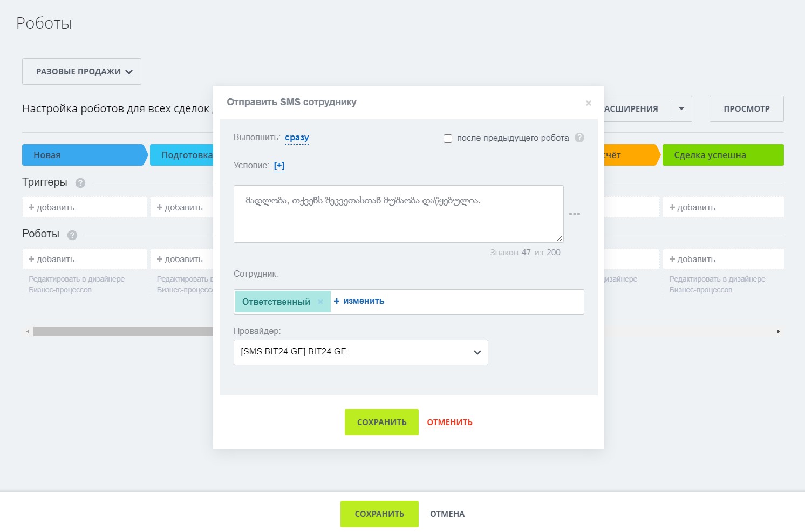Select the Сделка успешна stage tab
Image resolution: width=805 pixels, height=532 pixels.
(722, 155)
